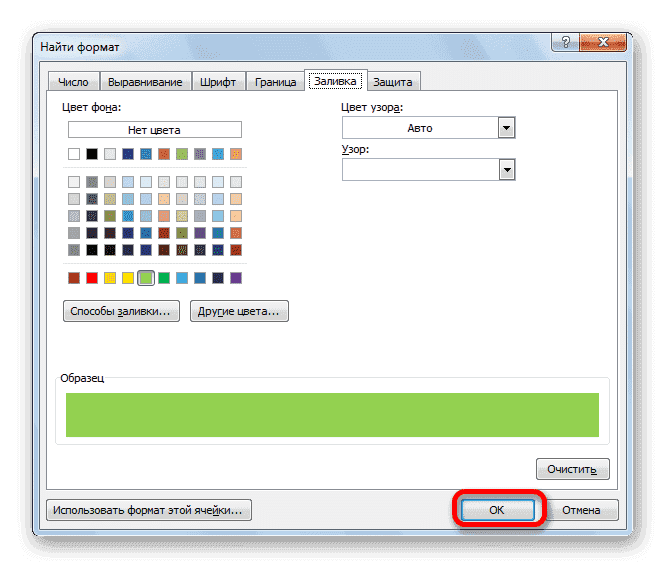Cancel the dialog with Отмена

[581, 510]
